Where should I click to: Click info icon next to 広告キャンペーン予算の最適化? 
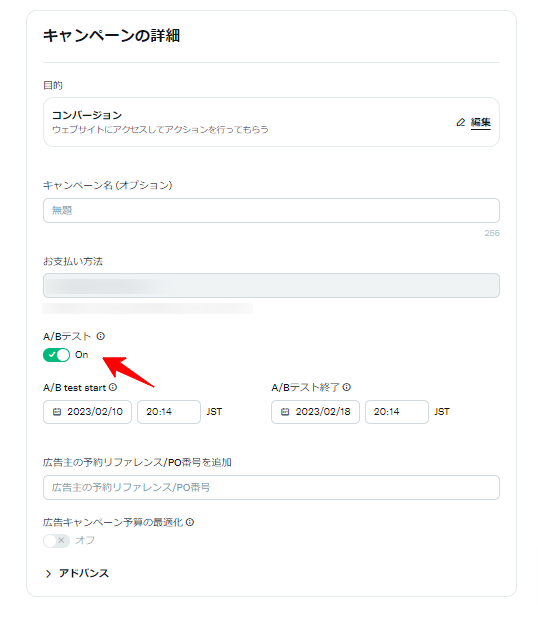click(x=190, y=522)
